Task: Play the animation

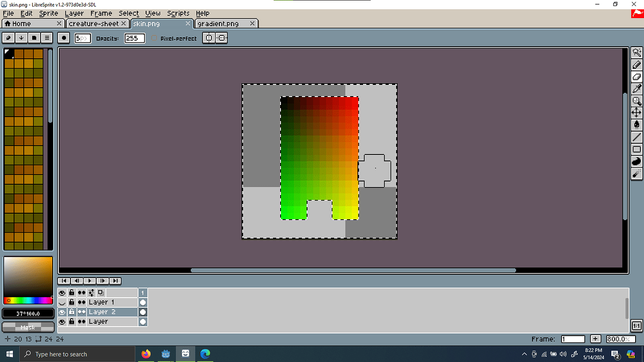Action: (x=90, y=281)
